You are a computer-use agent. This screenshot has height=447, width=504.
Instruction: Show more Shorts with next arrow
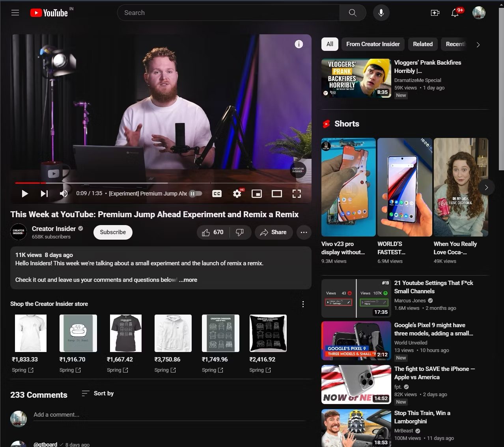pos(486,188)
